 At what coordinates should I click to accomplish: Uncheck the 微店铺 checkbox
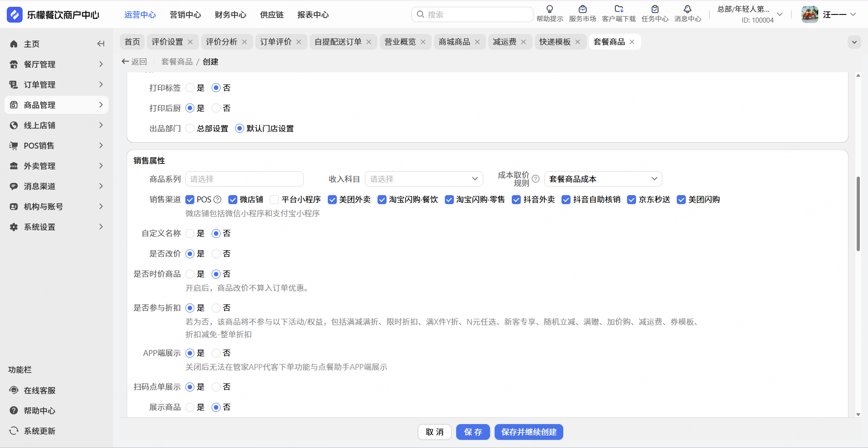(233, 200)
